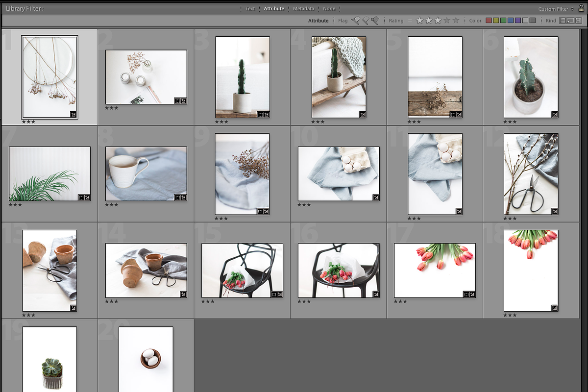The image size is (588, 392).
Task: Select the cactus on wooden bench thumbnail
Action: [x=339, y=77]
